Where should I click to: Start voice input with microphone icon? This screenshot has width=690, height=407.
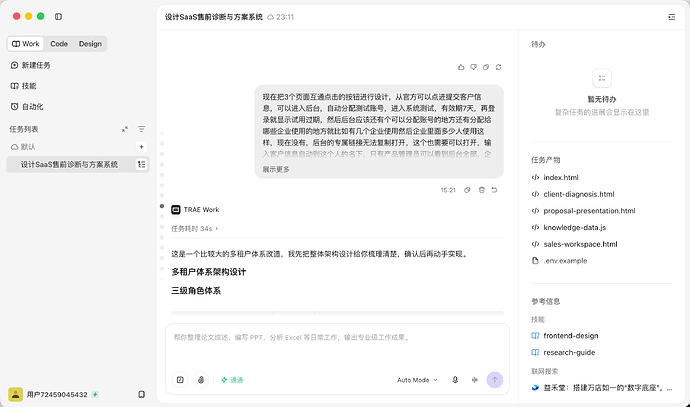point(455,380)
